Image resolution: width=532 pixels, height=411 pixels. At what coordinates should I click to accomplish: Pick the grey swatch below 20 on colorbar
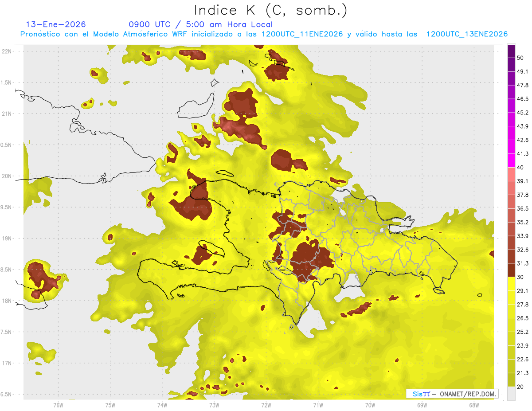[x=511, y=394]
